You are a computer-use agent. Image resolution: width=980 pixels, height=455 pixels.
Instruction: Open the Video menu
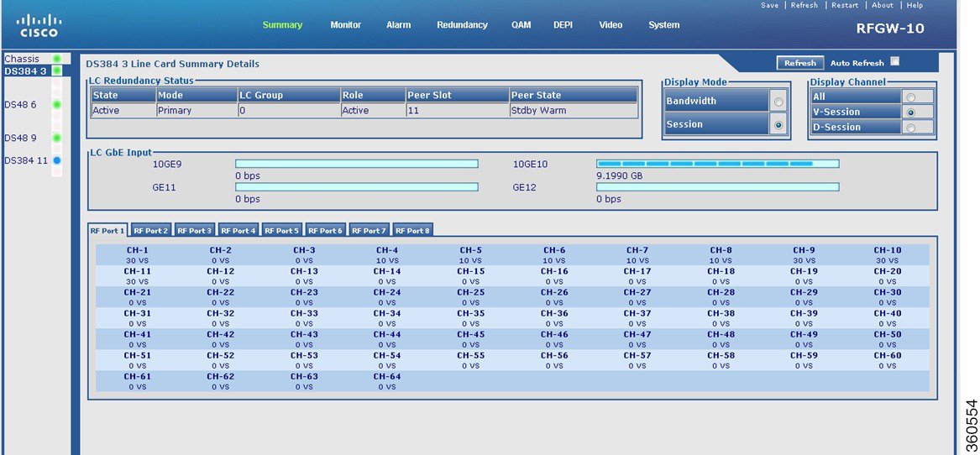pyautogui.click(x=611, y=25)
